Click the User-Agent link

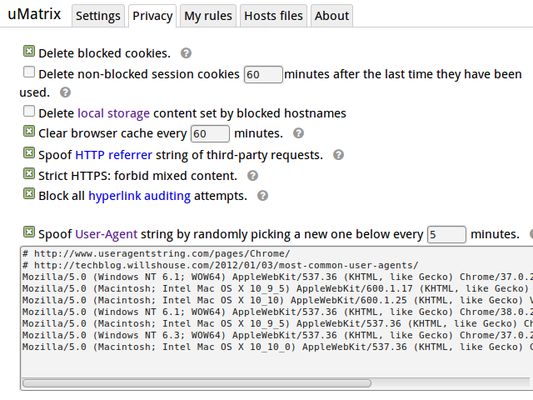point(106,234)
